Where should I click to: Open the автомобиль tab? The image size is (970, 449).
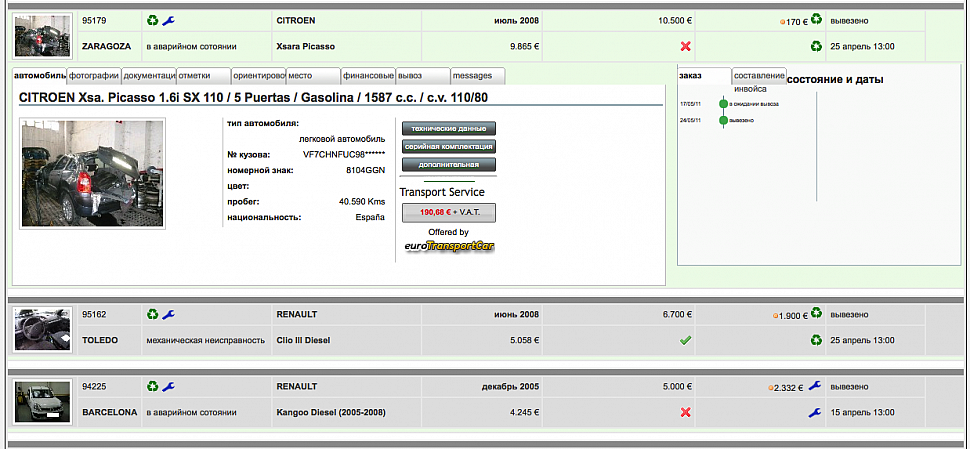(40, 75)
